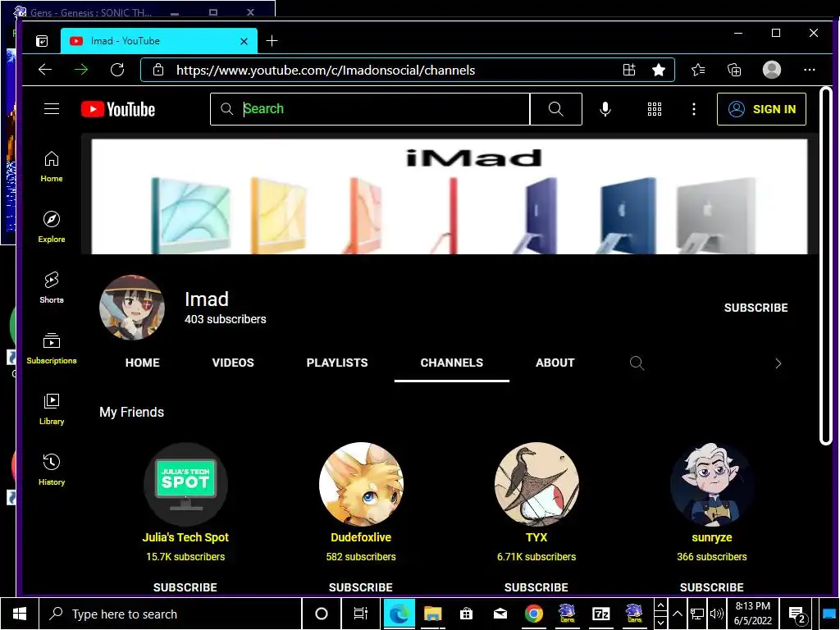Open the Windows Start menu
Image resolution: width=840 pixels, height=630 pixels.
(20, 614)
